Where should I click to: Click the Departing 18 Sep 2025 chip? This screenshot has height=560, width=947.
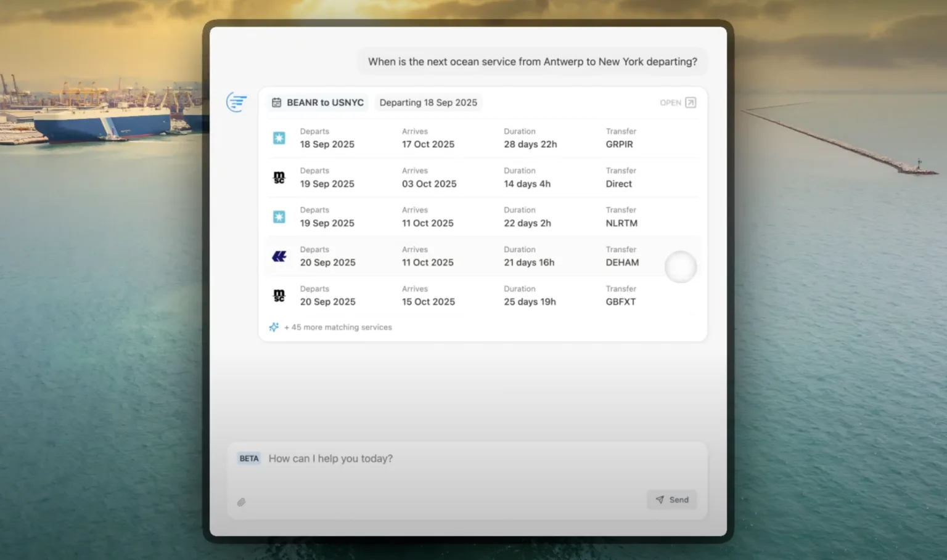[428, 103]
